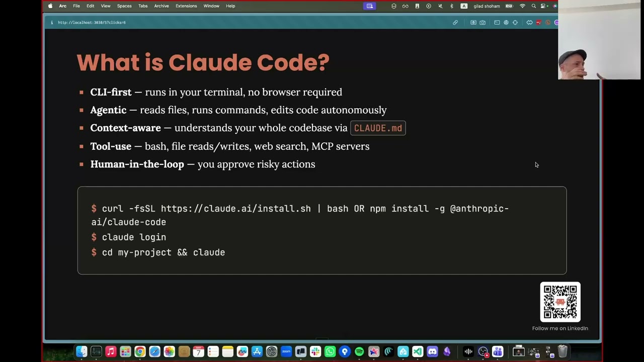Viewport: 644px width, 362px height.
Task: Open Discord from the dock
Action: tap(432, 351)
